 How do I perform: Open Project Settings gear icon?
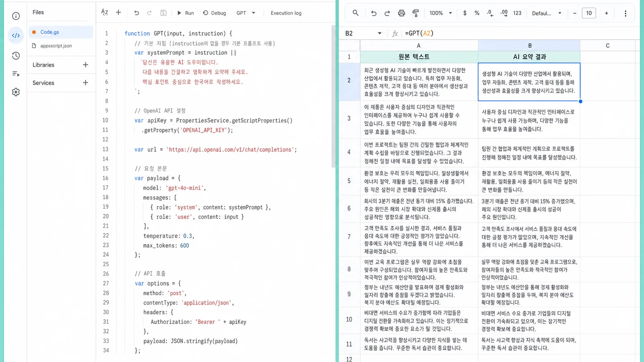[16, 92]
